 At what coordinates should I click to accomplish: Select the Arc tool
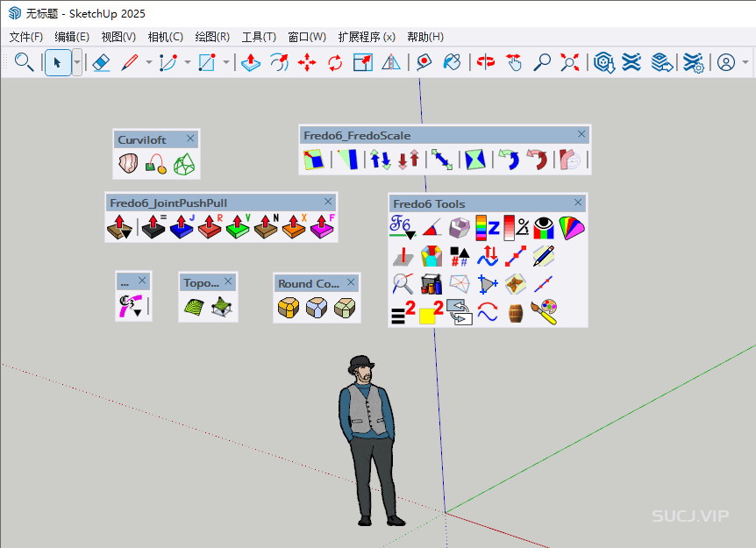[168, 62]
